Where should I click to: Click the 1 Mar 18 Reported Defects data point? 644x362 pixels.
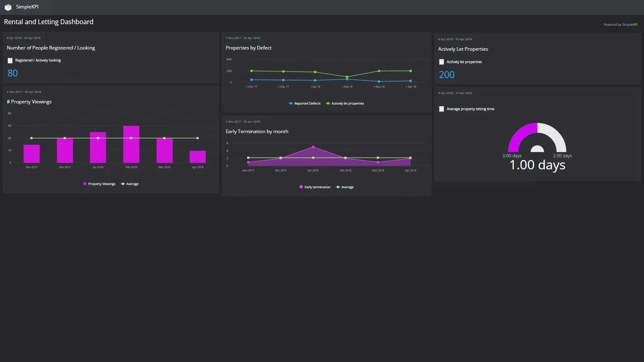(x=379, y=81)
